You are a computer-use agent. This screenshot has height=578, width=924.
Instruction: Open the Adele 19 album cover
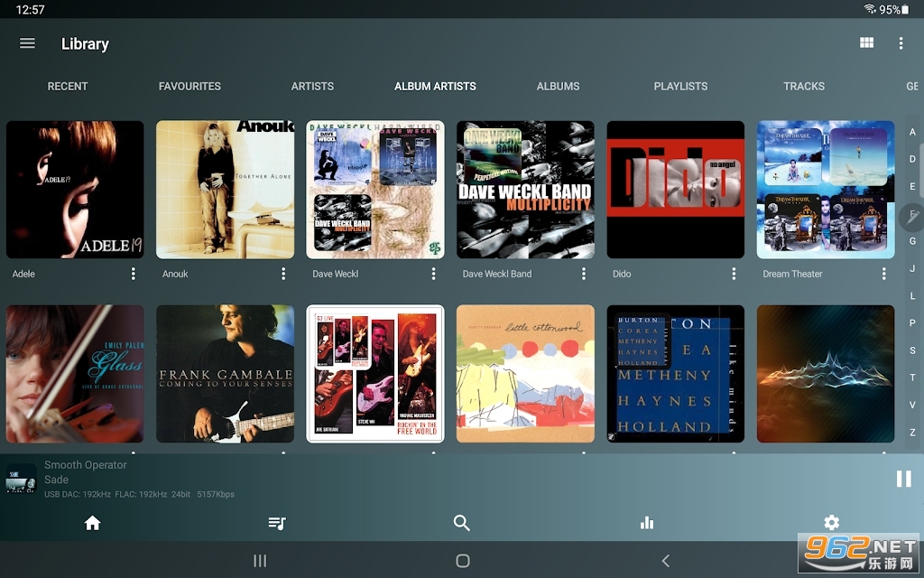point(75,190)
